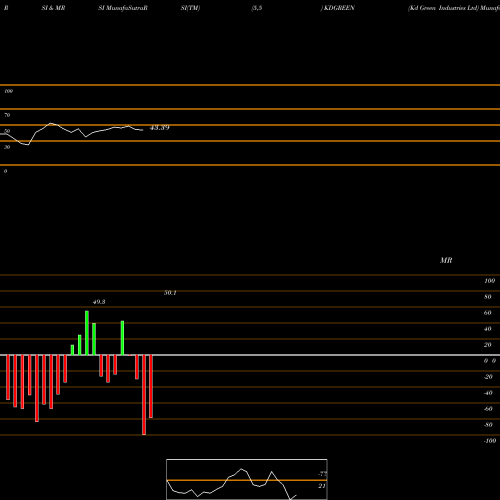Click the 21 value in mini chart
Image resolution: width=500 pixels, height=500 pixels.
322,486
